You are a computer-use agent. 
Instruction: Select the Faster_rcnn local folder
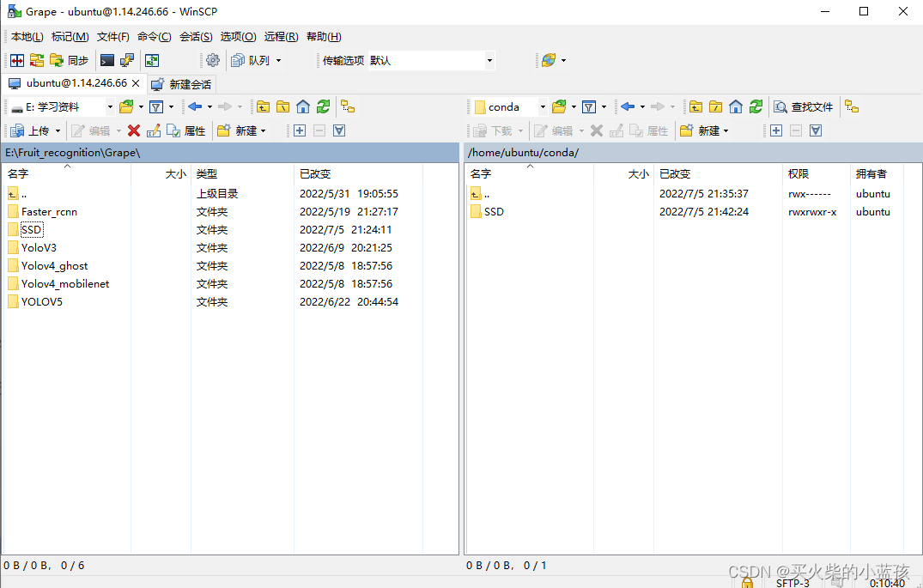pos(50,212)
